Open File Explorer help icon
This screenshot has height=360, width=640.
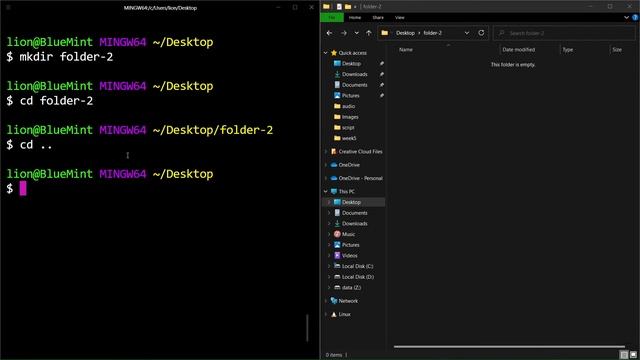coord(635,18)
